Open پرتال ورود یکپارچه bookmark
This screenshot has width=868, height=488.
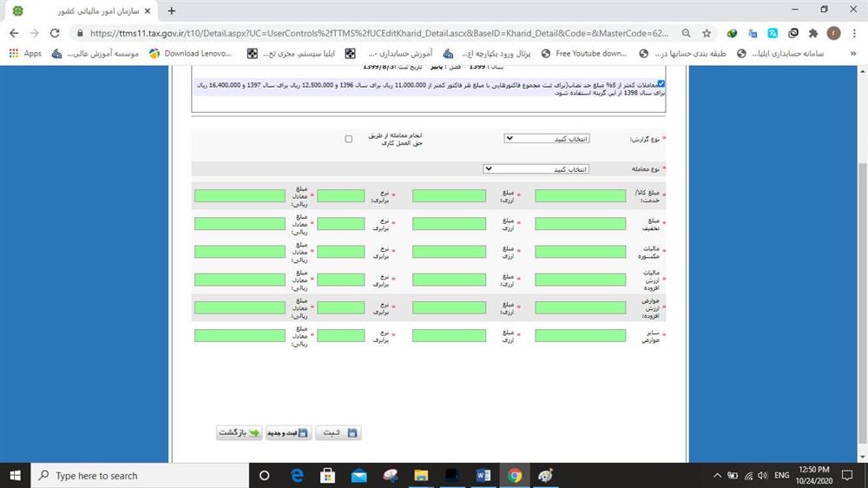pyautogui.click(x=487, y=54)
